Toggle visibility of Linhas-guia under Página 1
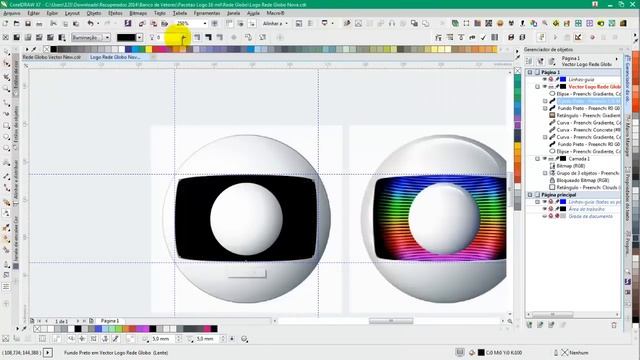 pos(544,80)
